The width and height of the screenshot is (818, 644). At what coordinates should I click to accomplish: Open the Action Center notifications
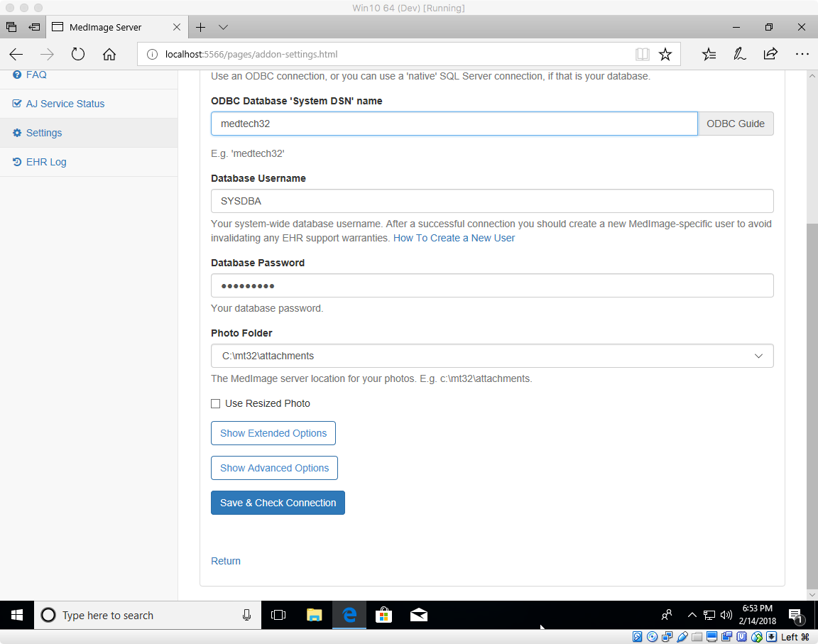point(795,616)
